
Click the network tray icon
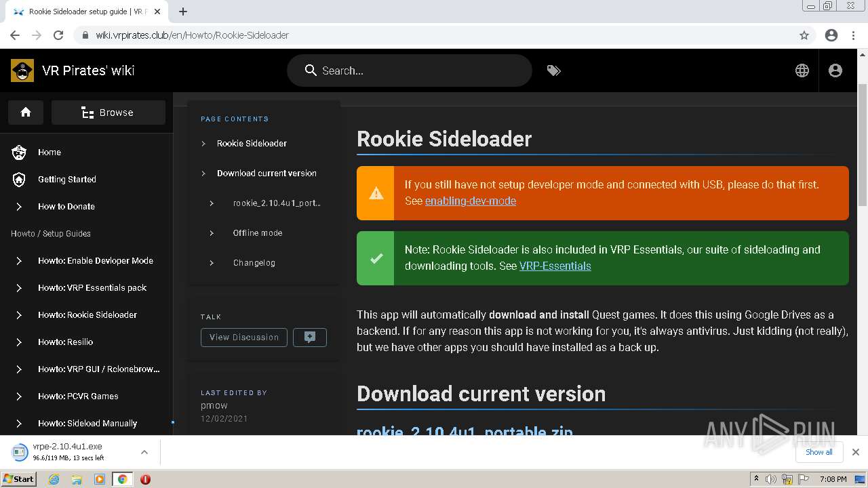(788, 479)
